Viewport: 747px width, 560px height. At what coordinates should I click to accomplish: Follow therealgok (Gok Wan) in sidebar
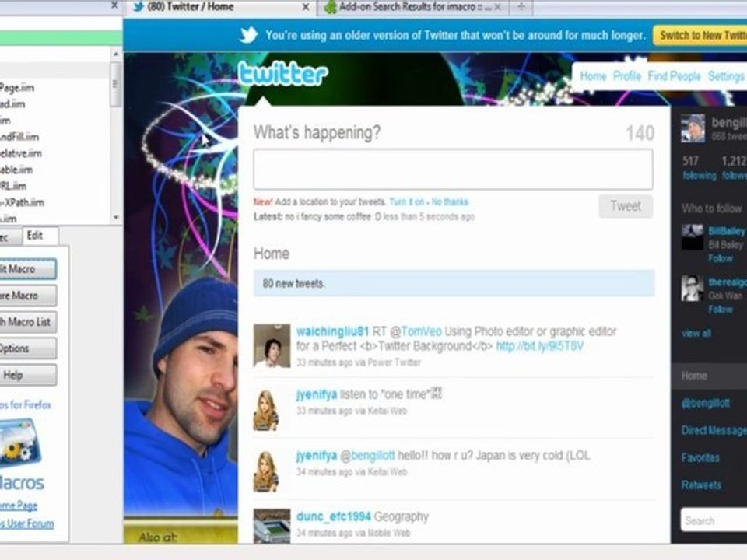click(721, 310)
